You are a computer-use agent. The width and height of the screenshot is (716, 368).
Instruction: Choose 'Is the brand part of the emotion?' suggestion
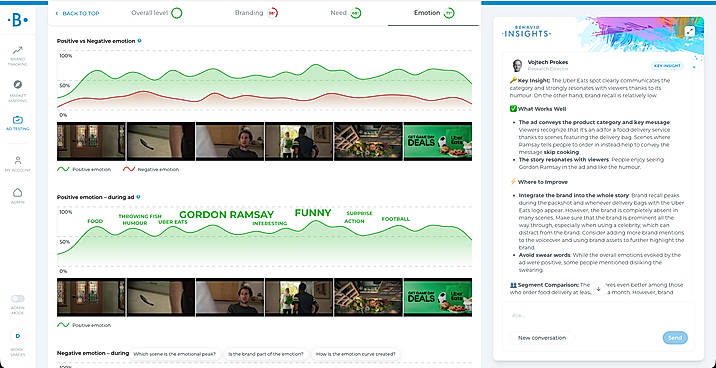point(266,354)
